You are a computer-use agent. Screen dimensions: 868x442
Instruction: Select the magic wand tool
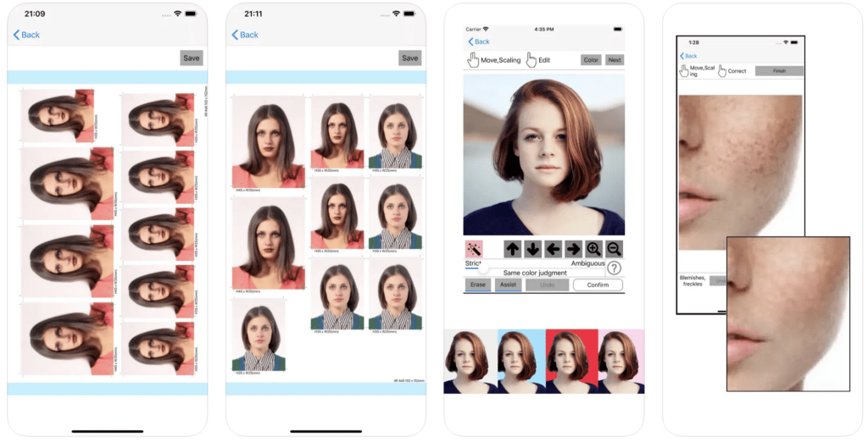click(x=474, y=249)
